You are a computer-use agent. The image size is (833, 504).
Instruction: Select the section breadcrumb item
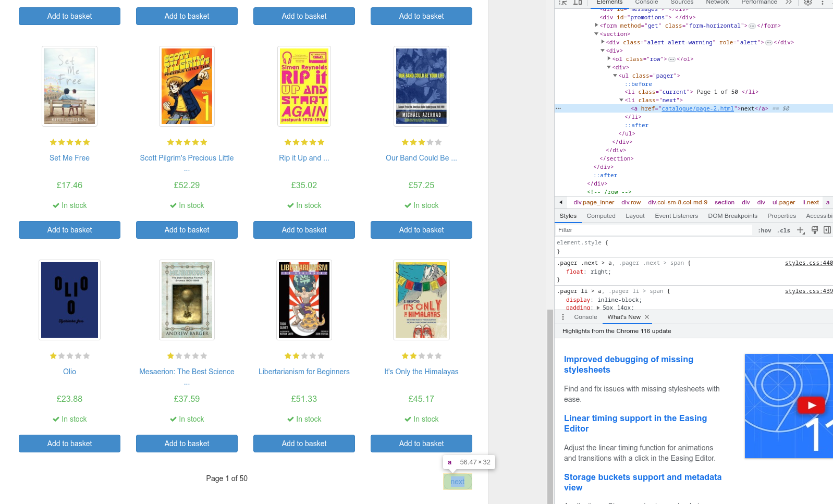pyautogui.click(x=725, y=202)
